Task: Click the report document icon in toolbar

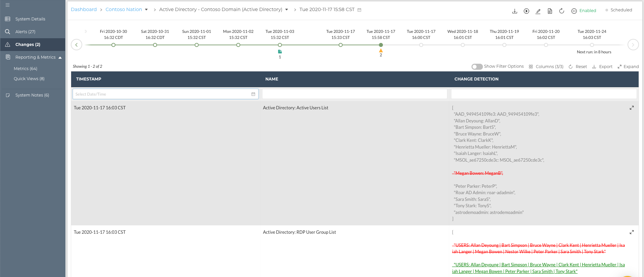Action: coord(550,11)
